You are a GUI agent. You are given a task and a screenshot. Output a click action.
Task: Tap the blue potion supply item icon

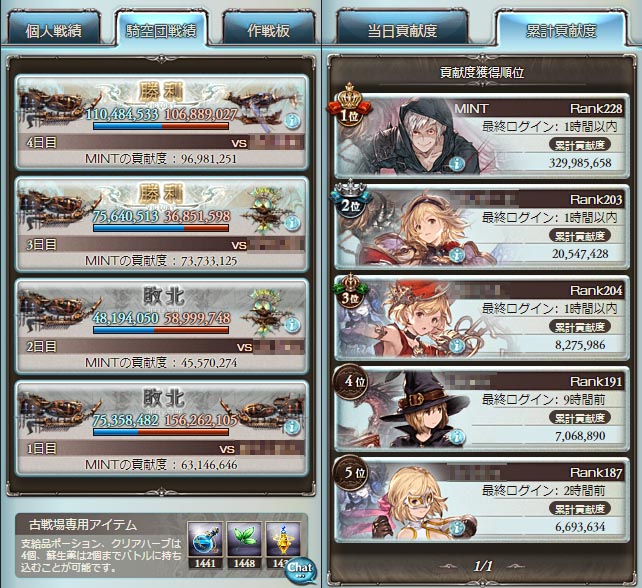205,539
